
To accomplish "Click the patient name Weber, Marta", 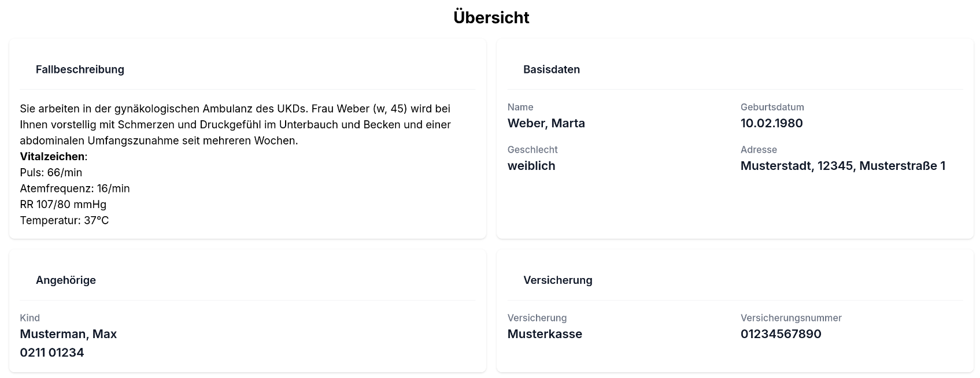I will click(546, 123).
